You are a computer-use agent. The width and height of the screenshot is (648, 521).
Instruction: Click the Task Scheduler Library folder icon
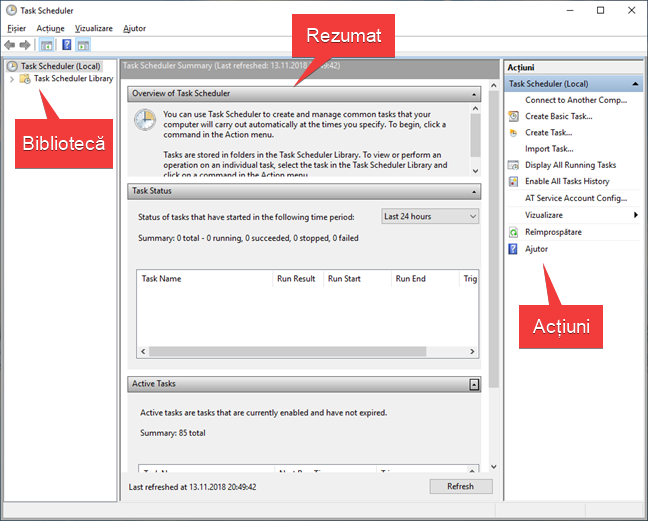25,79
